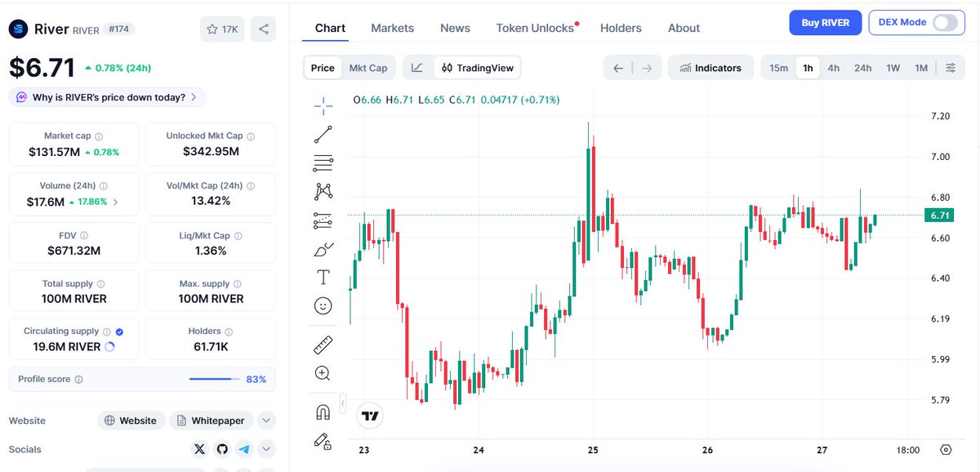Image resolution: width=980 pixels, height=472 pixels.
Task: Select the text annotation tool
Action: pyautogui.click(x=323, y=278)
